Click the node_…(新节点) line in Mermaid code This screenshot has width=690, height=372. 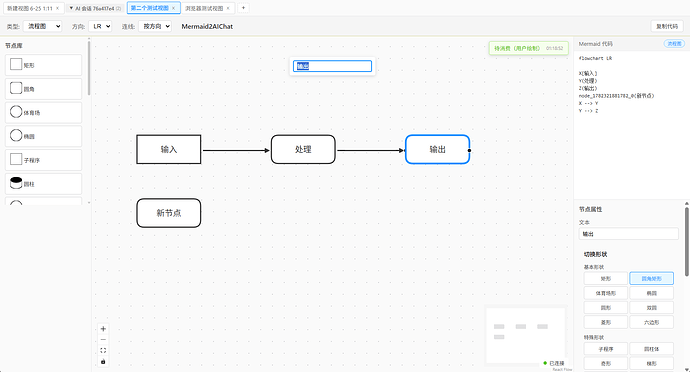[617, 96]
